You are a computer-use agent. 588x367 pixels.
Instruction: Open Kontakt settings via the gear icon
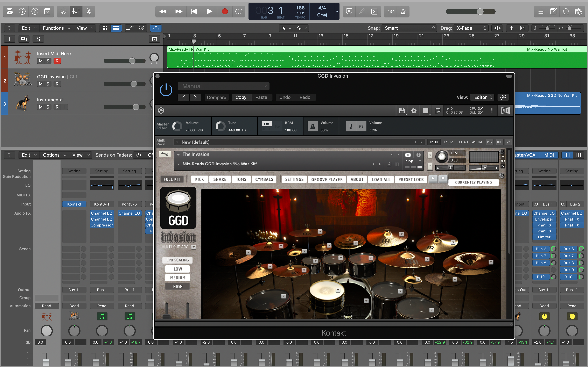pos(414,110)
